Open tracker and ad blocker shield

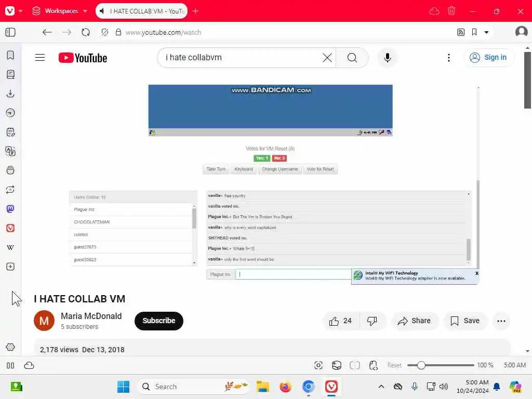pos(105,32)
